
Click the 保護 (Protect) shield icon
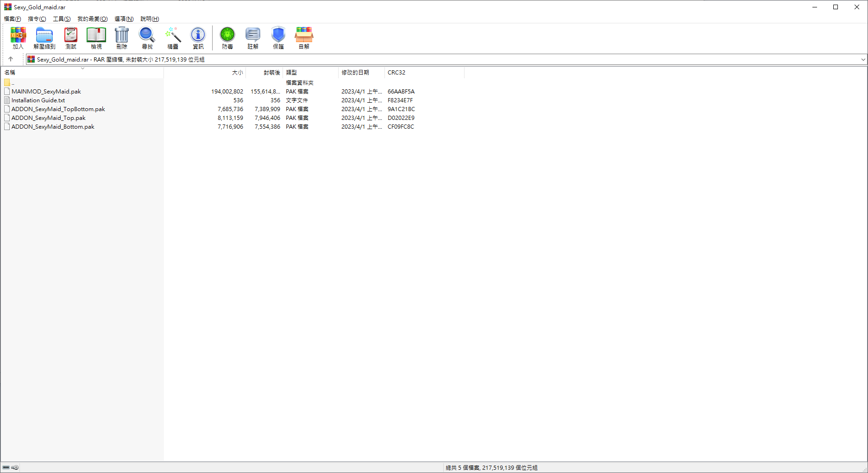pos(278,37)
